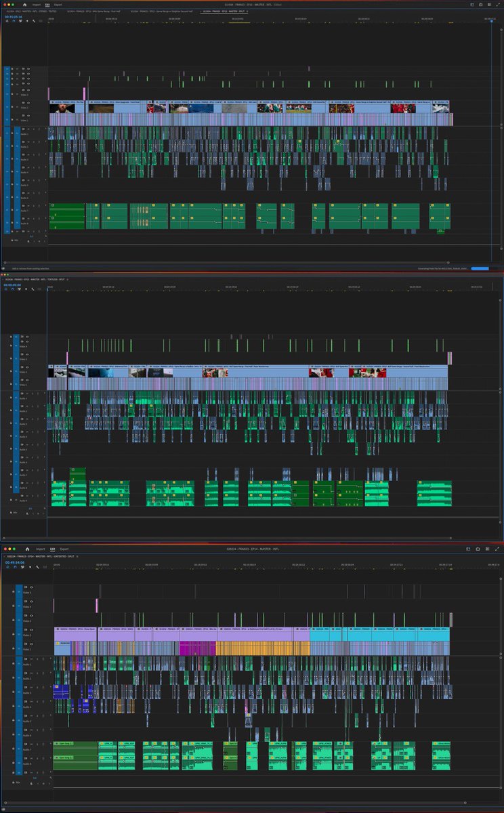
Task: Click timecode 00:00:00:00 in middle timeline
Action: [13, 285]
